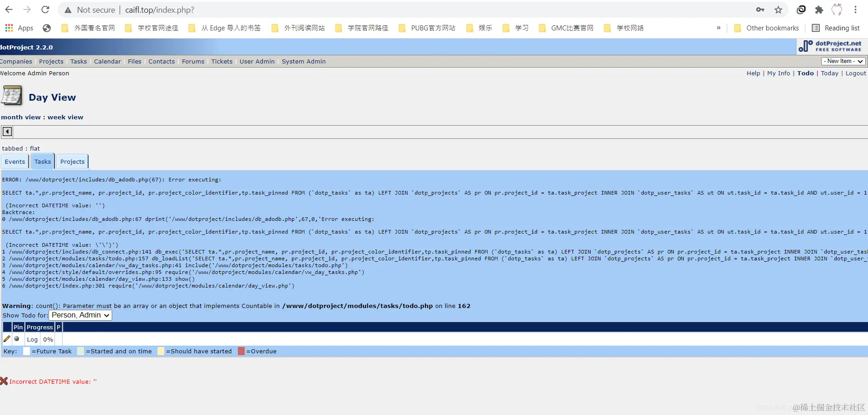
Task: Open the System Admin menu
Action: pos(304,62)
